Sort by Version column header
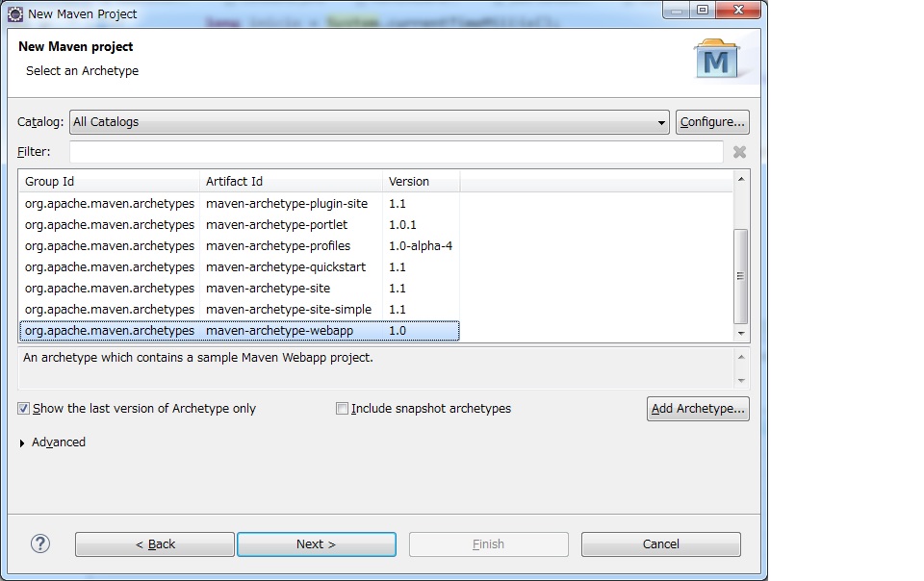Screen dimensions: 924x581 point(421,181)
